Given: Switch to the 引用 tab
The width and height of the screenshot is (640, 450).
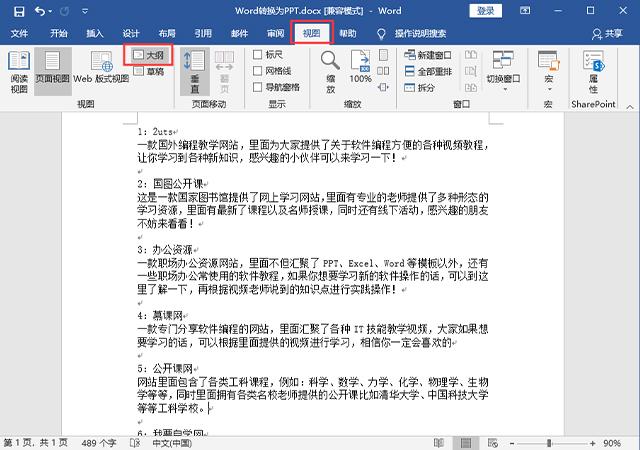Looking at the screenshot, I should pyautogui.click(x=203, y=33).
